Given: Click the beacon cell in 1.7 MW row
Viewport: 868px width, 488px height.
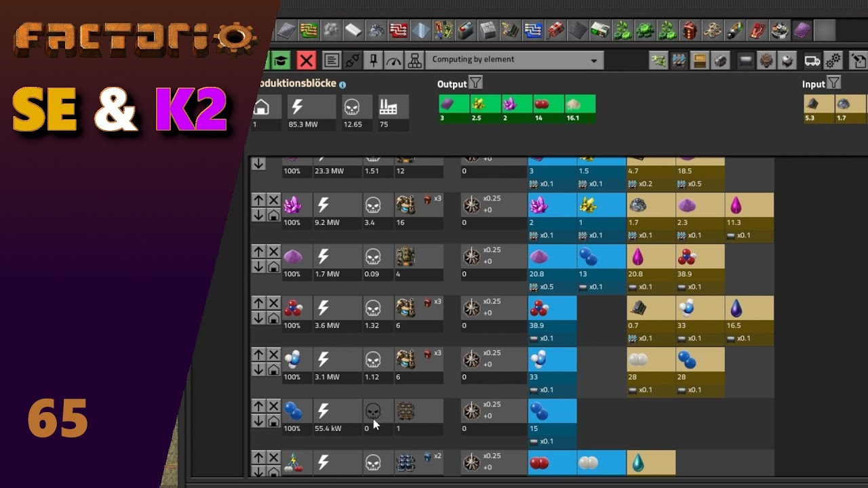Looking at the screenshot, I should [x=471, y=257].
